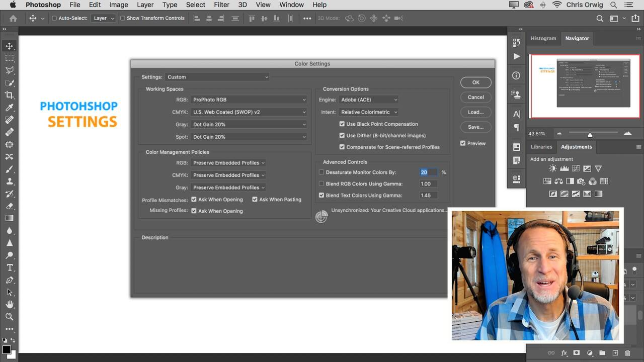Image resolution: width=644 pixels, height=362 pixels.
Task: Open the Gray working space dropdown
Action: (249, 124)
